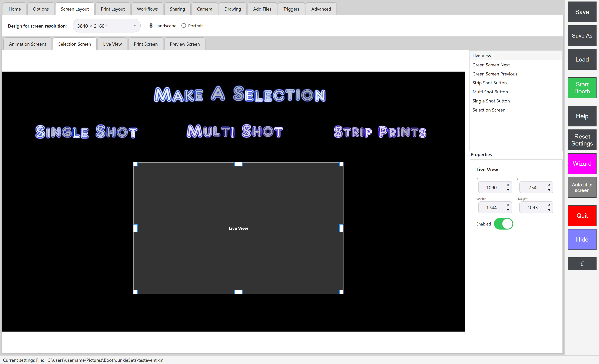
Task: Click the Live View placeholder box center
Action: pyautogui.click(x=238, y=228)
